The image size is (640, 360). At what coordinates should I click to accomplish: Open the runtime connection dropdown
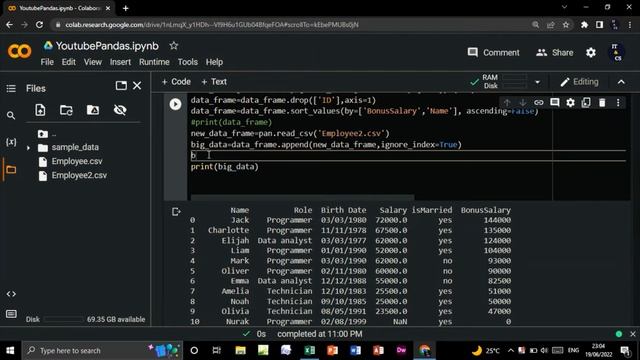click(538, 82)
